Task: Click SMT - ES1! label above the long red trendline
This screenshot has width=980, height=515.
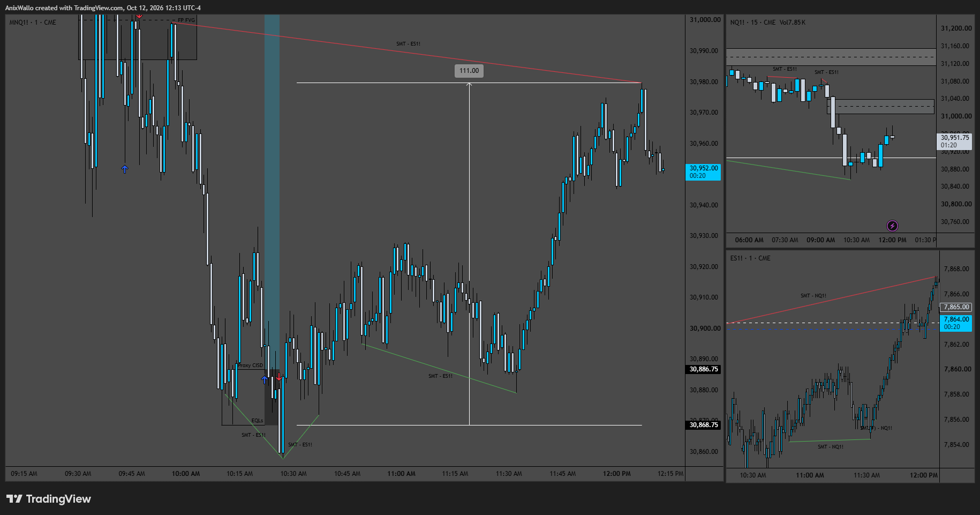Action: 408,44
